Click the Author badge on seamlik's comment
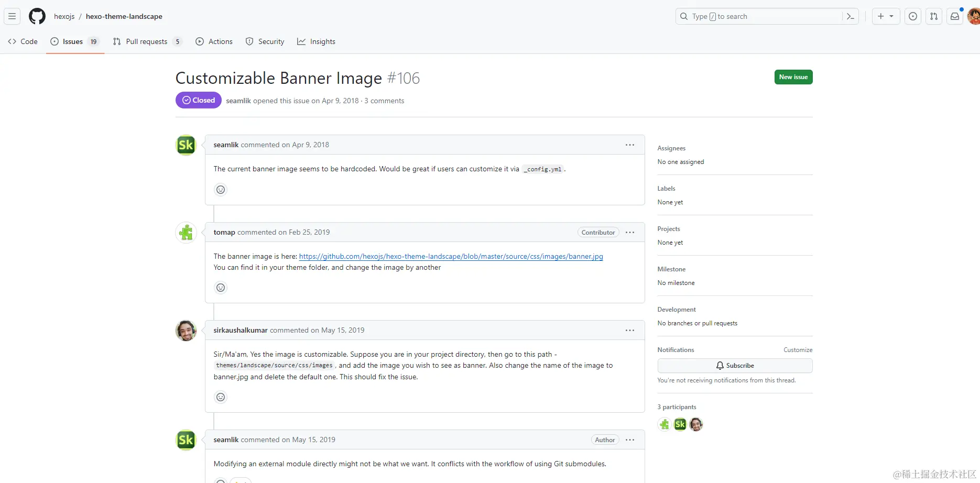 pyautogui.click(x=605, y=440)
